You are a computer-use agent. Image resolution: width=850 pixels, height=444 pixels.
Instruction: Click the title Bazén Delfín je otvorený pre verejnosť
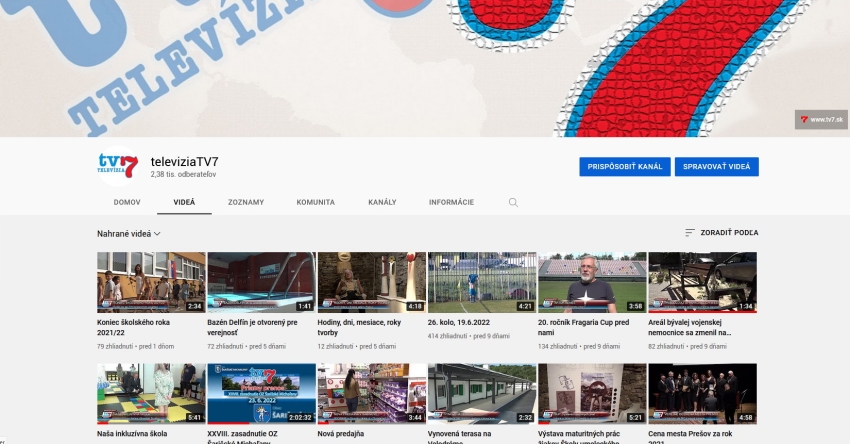point(253,327)
